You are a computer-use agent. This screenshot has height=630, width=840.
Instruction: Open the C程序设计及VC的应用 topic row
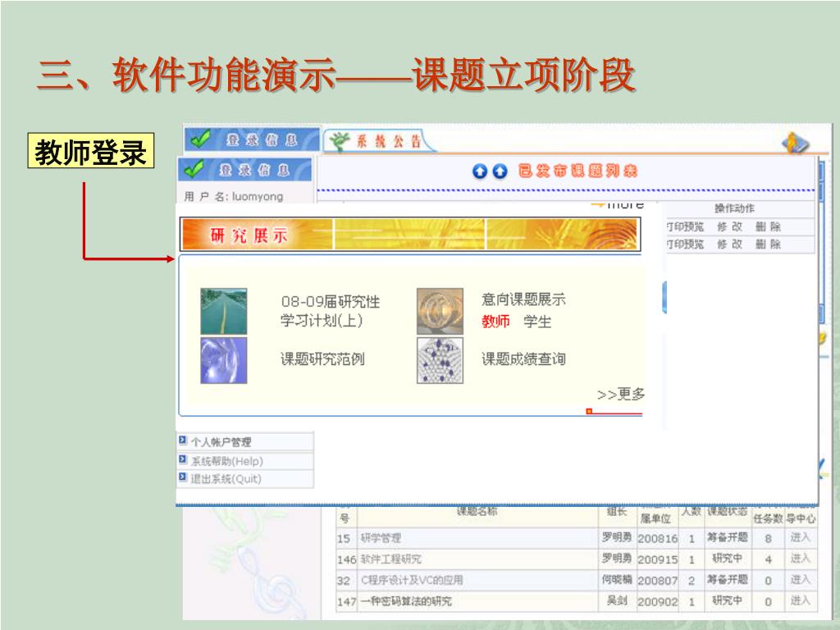(412, 580)
